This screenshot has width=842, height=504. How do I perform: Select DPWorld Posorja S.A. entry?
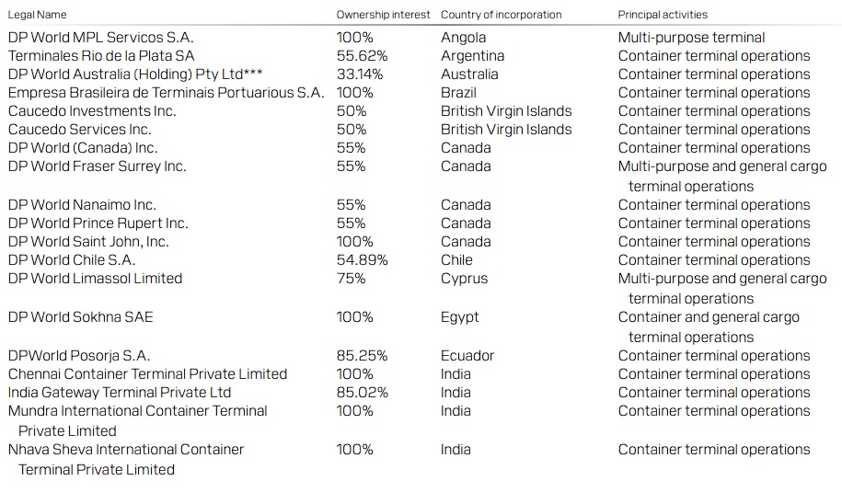point(79,356)
